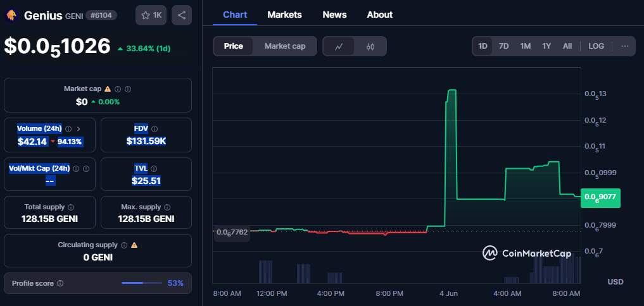Viewport: 644px width, 306px height.
Task: Click the TVL info icon
Action: coord(154,168)
